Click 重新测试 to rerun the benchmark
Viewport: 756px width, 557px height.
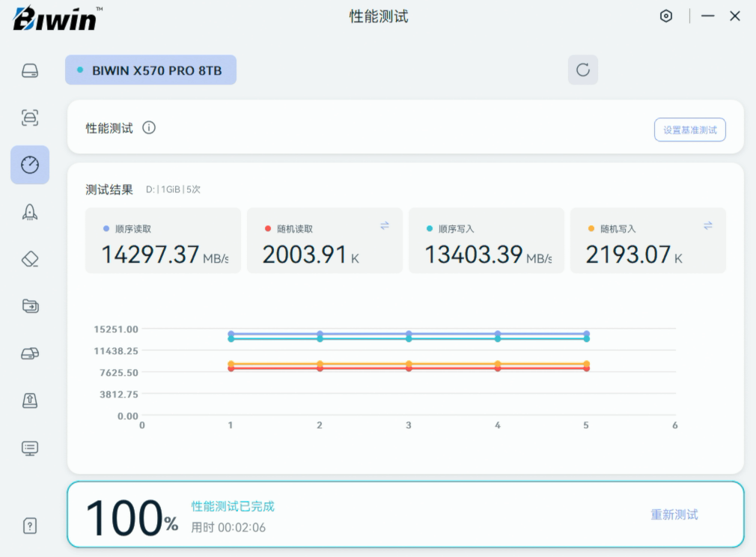point(674,514)
